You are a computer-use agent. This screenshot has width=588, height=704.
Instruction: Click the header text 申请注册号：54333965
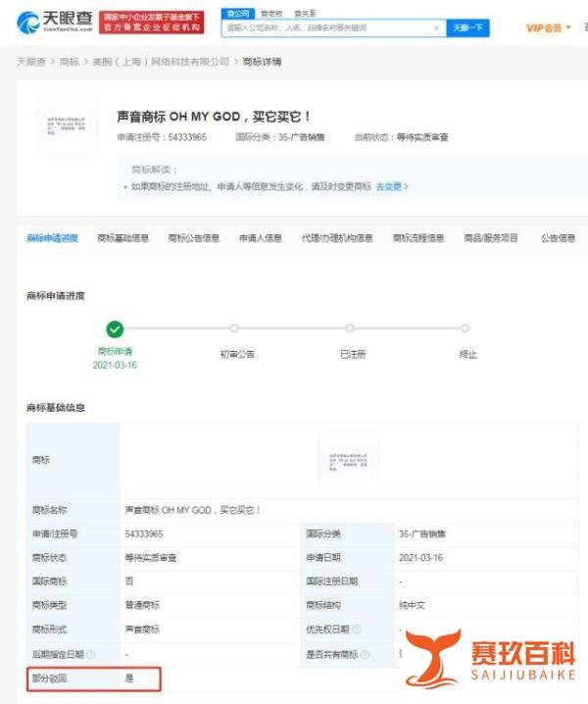tap(162, 137)
